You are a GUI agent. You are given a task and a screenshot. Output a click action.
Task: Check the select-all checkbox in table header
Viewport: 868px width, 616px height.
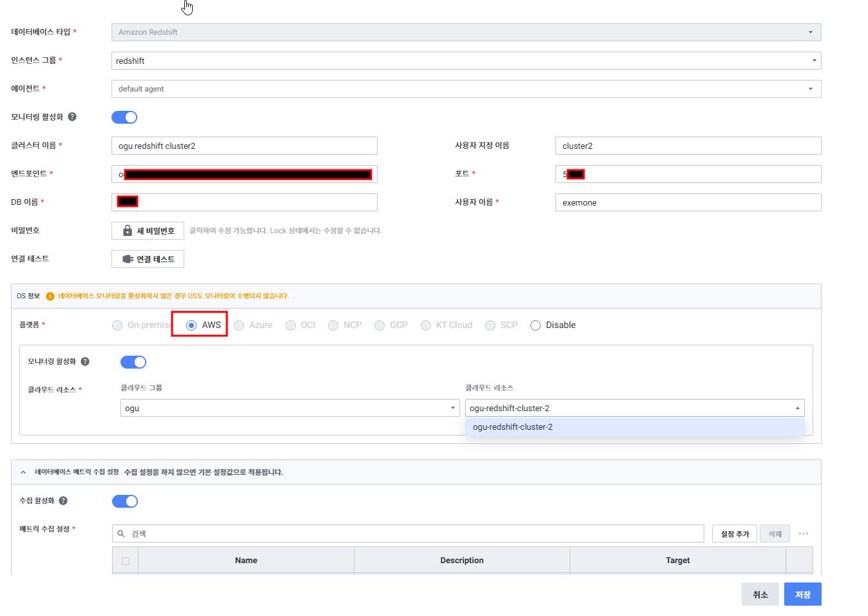(126, 561)
